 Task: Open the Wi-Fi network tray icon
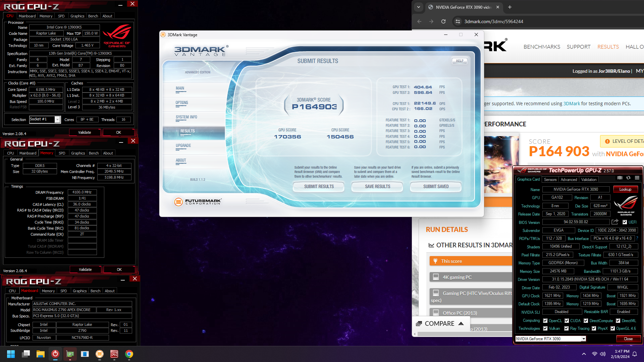(x=594, y=354)
